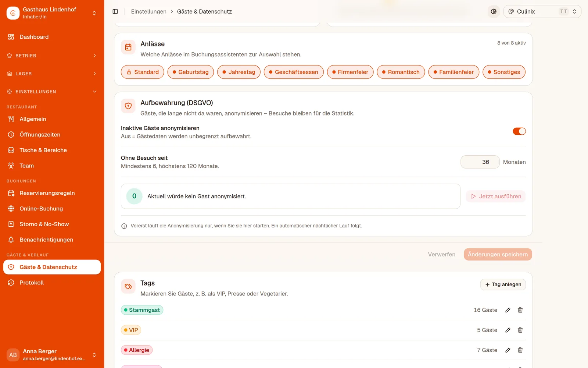Toggle the Jahrestag occasion chip
This screenshot has width=588, height=368.
click(x=239, y=72)
